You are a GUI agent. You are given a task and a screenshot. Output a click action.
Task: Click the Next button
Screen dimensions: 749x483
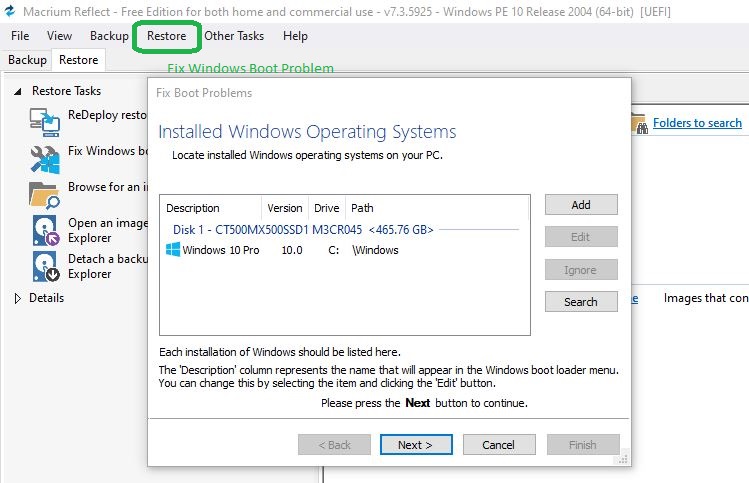tap(416, 445)
